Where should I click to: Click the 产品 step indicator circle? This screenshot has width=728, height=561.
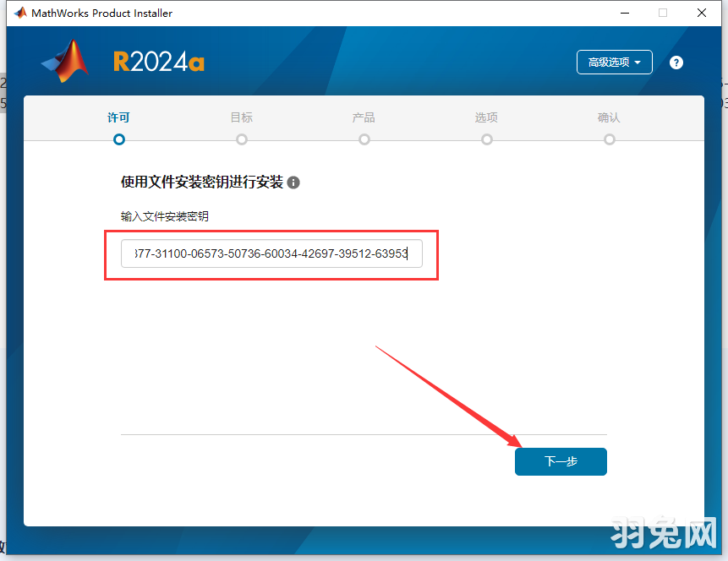pyautogui.click(x=364, y=139)
